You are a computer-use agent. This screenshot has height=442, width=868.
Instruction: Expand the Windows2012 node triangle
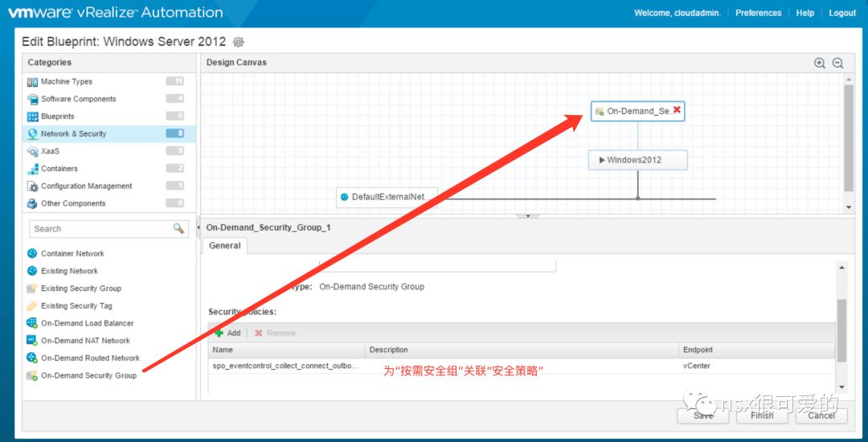pyautogui.click(x=602, y=161)
